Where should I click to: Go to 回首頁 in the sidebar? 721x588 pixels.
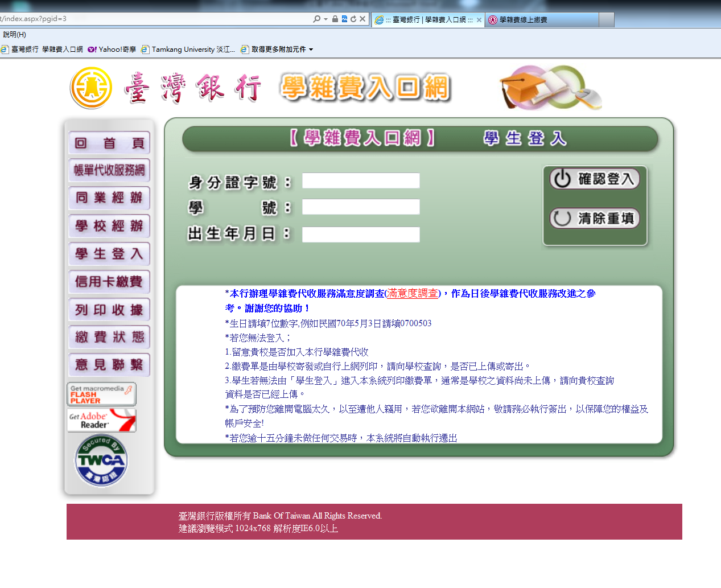click(x=109, y=143)
